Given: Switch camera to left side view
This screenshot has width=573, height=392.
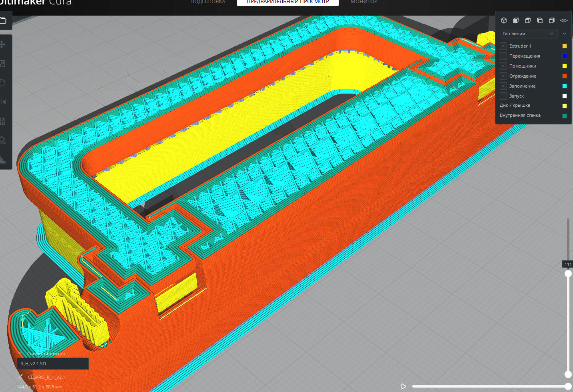Looking at the screenshot, I should point(540,20).
